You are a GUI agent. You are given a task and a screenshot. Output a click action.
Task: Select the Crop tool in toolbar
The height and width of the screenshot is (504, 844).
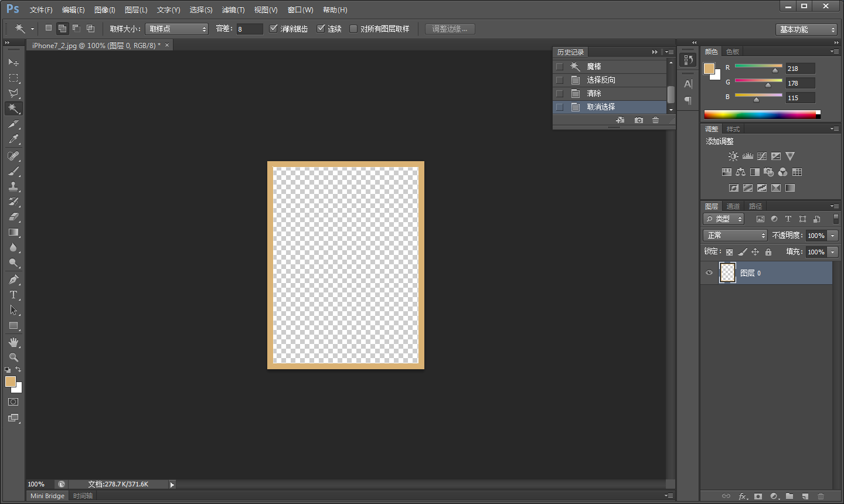13,124
